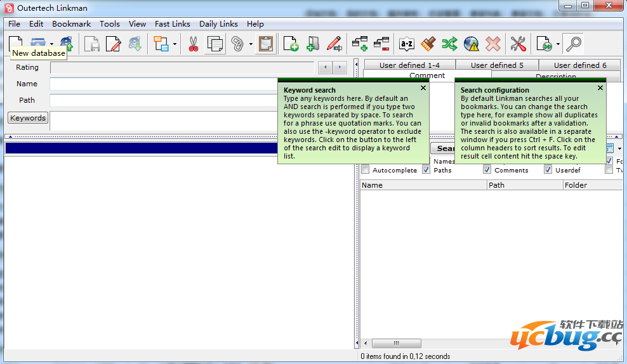
Task: Open the Fast Links menu
Action: [172, 23]
